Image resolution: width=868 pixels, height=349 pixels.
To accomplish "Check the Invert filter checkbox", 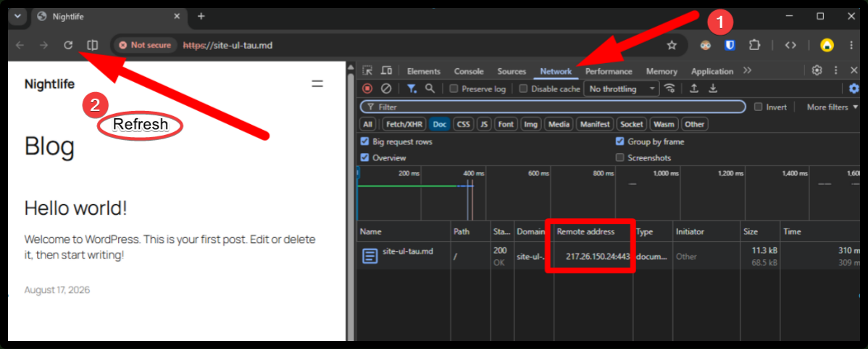I will [x=758, y=107].
